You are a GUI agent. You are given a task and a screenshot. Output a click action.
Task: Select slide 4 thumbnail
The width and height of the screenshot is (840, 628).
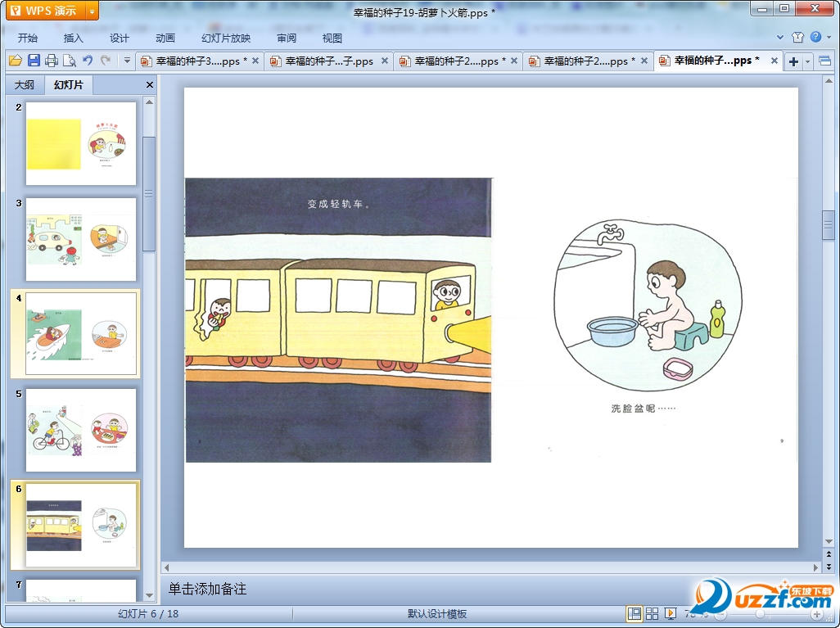click(81, 333)
